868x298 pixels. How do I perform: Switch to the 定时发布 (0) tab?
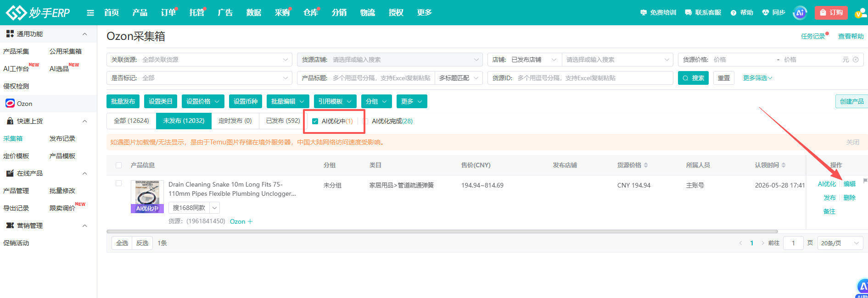[235, 121]
